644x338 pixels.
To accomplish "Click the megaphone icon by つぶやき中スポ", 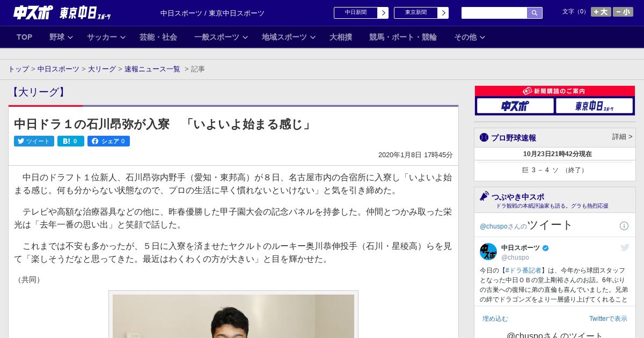I will (x=485, y=196).
